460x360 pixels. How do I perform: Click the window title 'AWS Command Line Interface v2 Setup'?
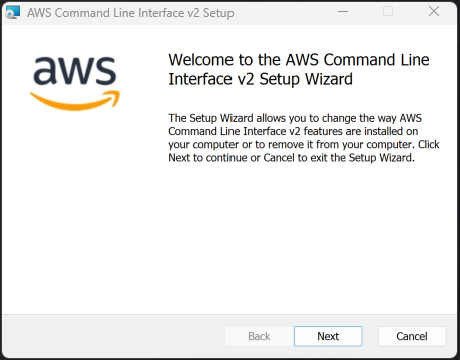[130, 13]
